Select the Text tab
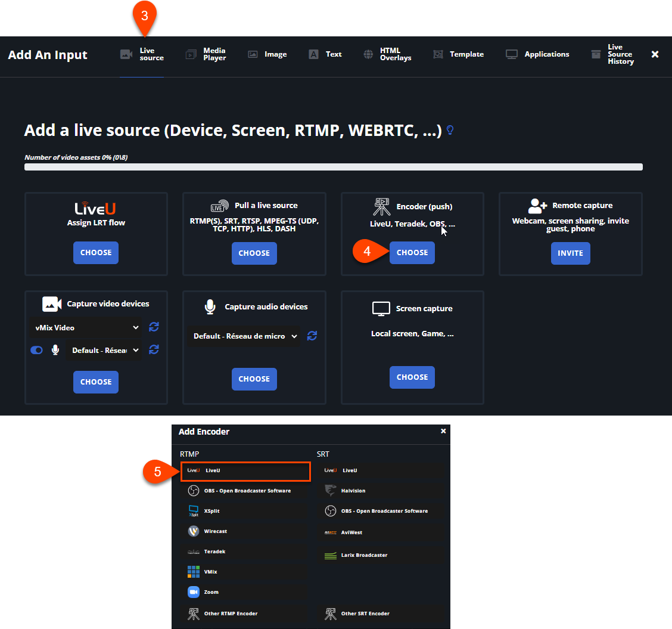This screenshot has width=672, height=629. [325, 54]
